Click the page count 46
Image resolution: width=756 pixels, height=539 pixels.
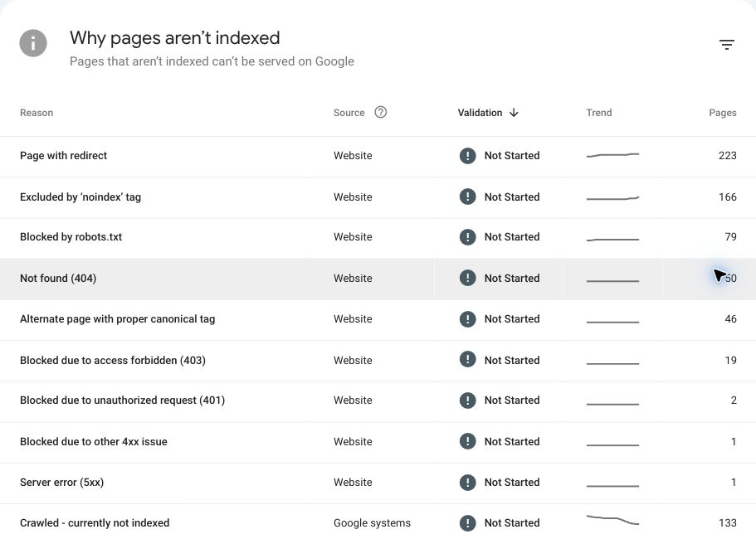(x=730, y=319)
